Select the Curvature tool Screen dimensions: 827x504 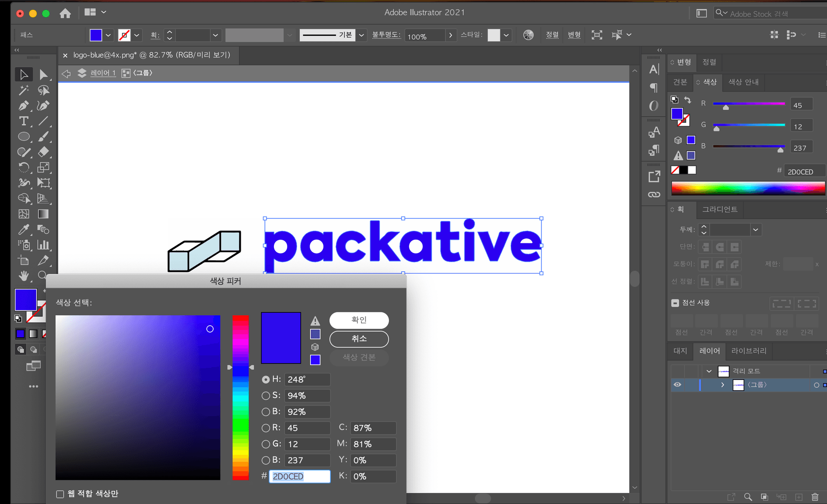pos(43,106)
